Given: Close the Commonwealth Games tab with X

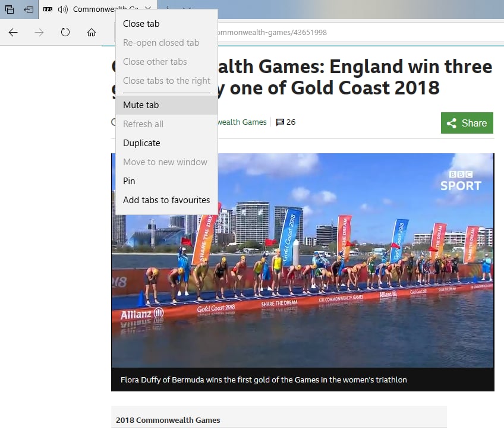Looking at the screenshot, I should [148, 9].
